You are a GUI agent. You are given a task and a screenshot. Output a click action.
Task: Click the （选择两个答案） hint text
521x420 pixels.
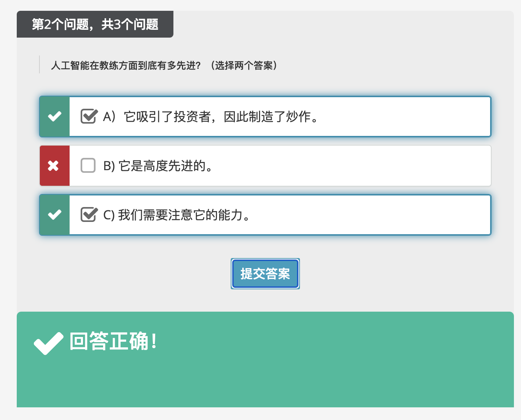(x=244, y=66)
